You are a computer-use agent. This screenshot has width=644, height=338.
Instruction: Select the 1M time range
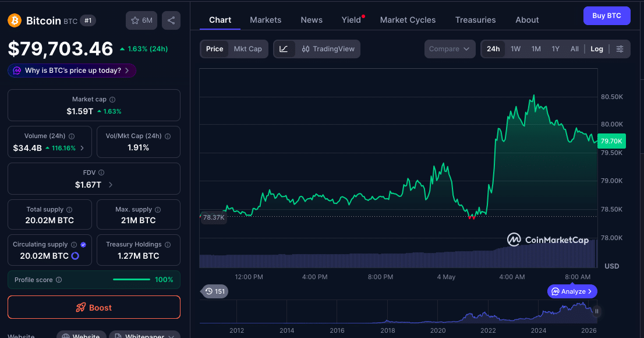coord(536,49)
